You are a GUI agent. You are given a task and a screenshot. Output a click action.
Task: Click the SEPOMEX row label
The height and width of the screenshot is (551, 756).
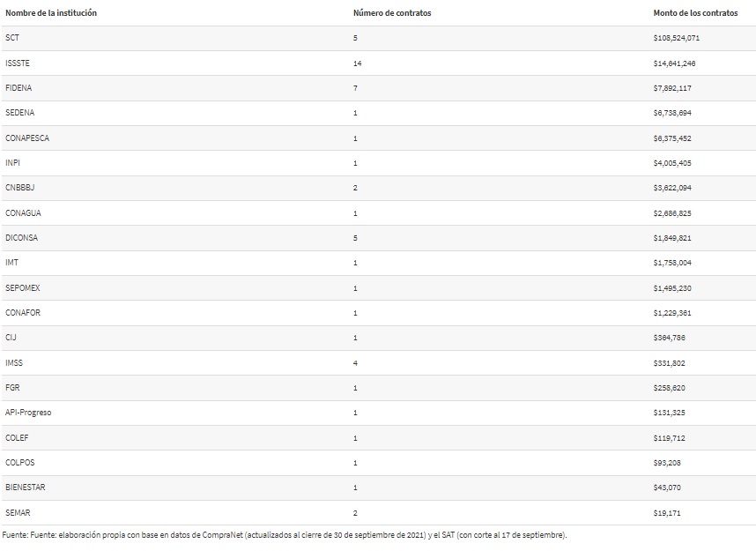pyautogui.click(x=23, y=287)
